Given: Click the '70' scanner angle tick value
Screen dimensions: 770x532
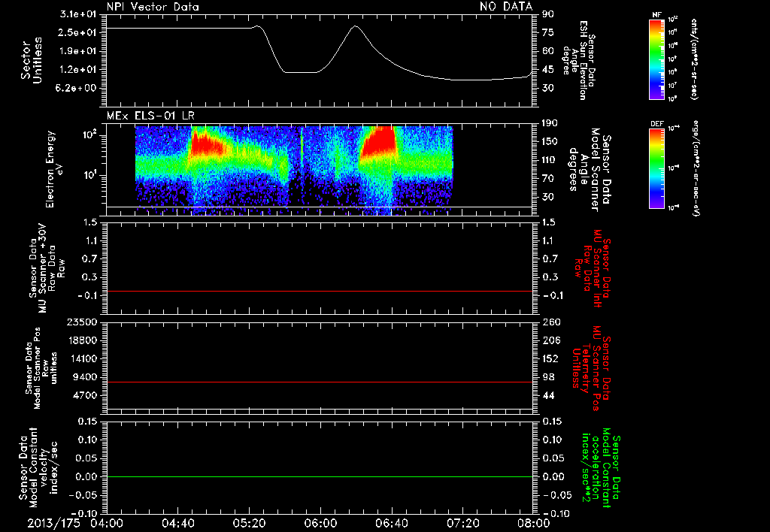Looking at the screenshot, I should click(548, 178).
